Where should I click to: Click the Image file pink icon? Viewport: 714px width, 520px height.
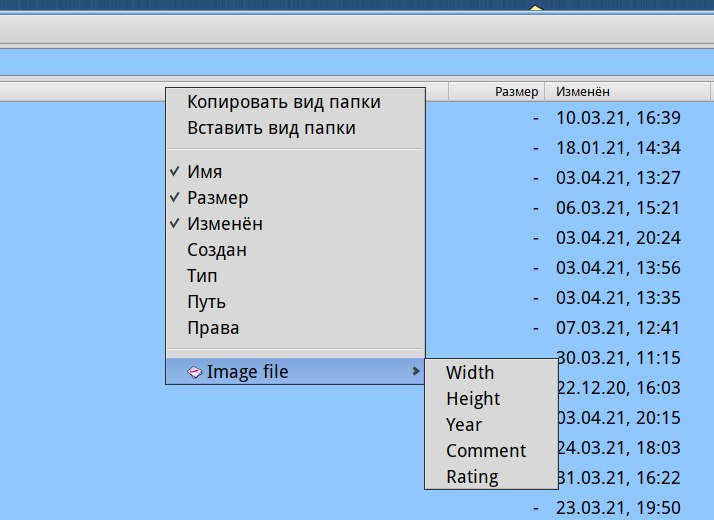click(x=194, y=372)
